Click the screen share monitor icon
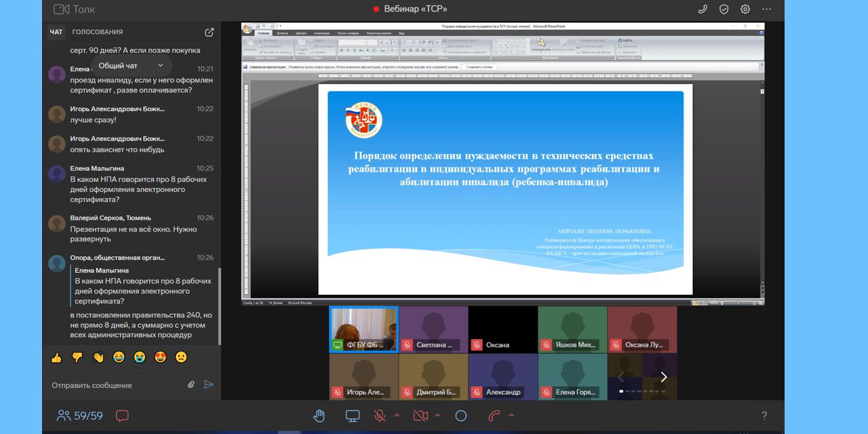 pyautogui.click(x=353, y=416)
